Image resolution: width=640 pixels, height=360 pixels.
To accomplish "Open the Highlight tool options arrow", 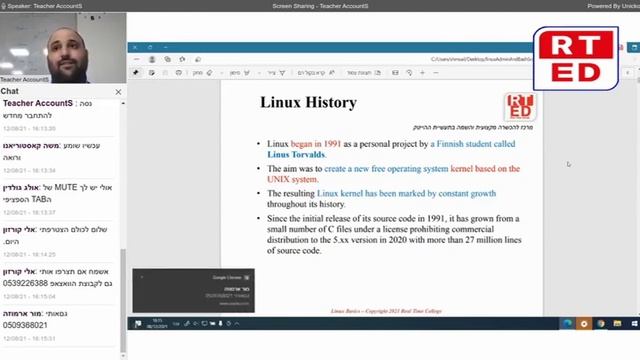I will click(x=222, y=73).
